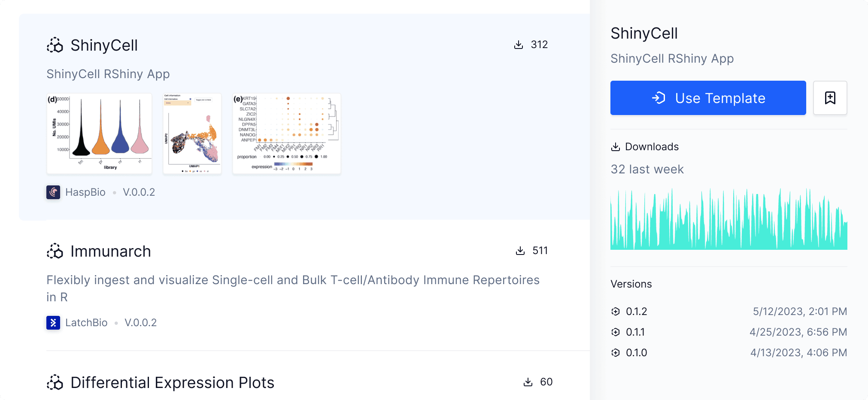This screenshot has height=400, width=868.
Task: Click the HaspBio author logo
Action: [x=53, y=192]
